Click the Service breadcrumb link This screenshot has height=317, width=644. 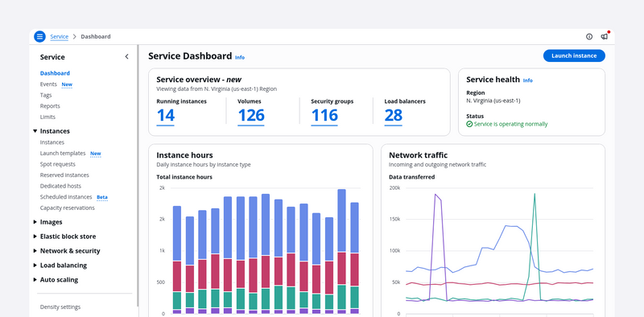[x=59, y=36]
